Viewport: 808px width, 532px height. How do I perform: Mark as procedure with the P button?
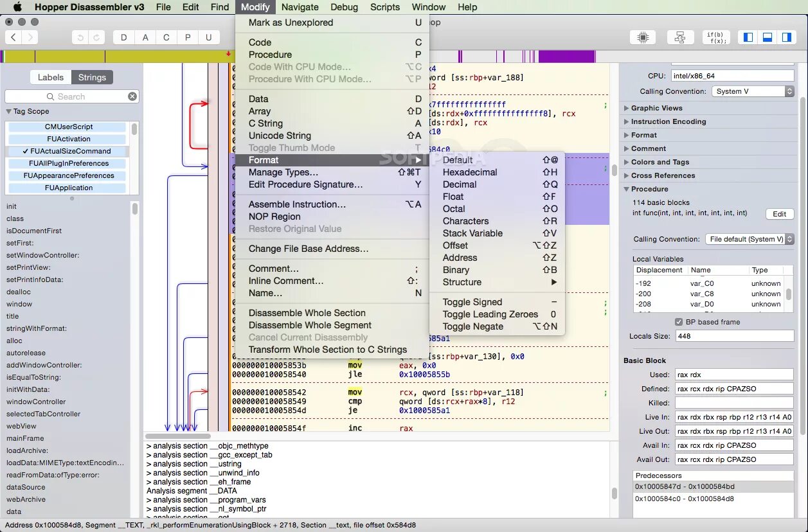click(188, 37)
